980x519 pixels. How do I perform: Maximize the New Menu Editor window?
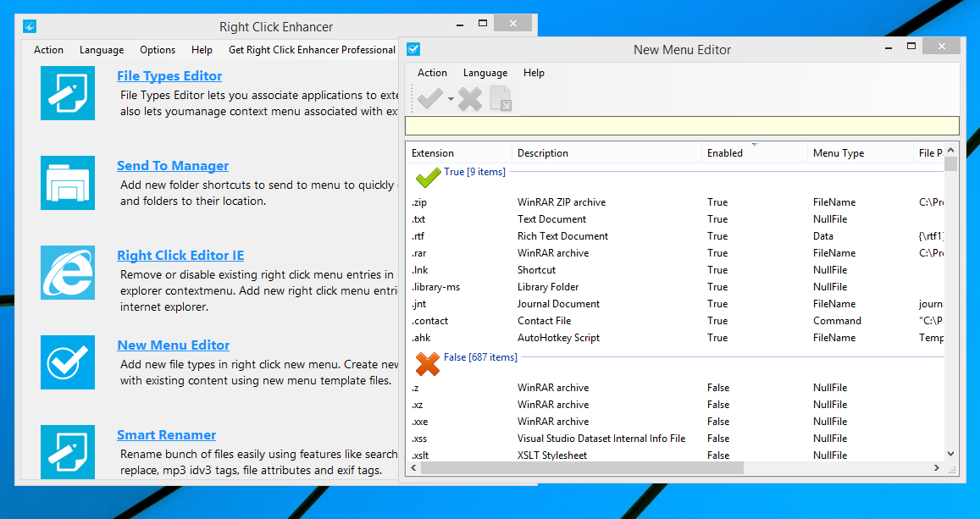[911, 47]
